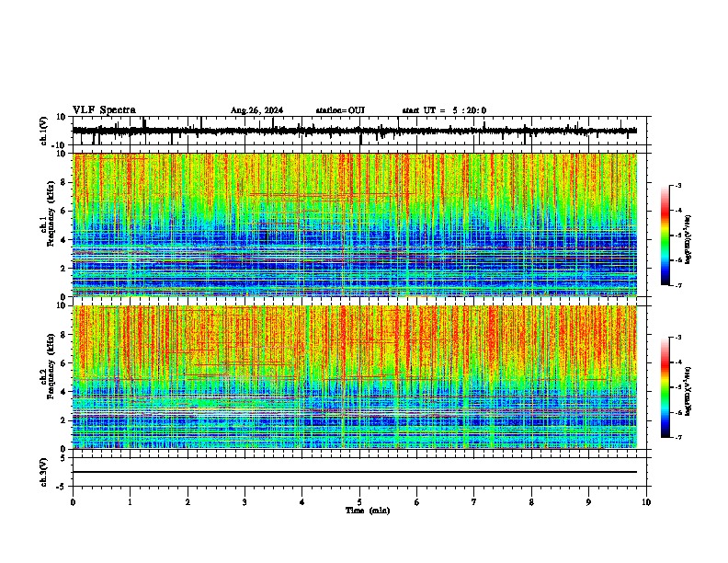Click the flat ch.3 voltage trace line
The height and width of the screenshot is (563, 728).
coord(355,472)
